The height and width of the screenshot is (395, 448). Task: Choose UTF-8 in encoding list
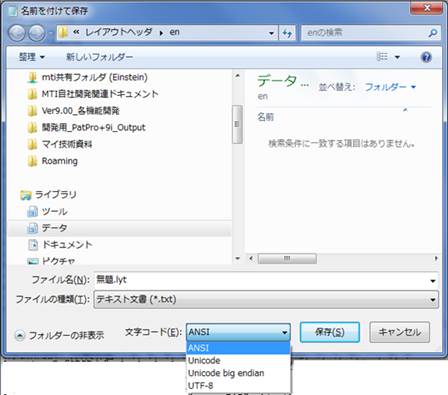point(238,386)
